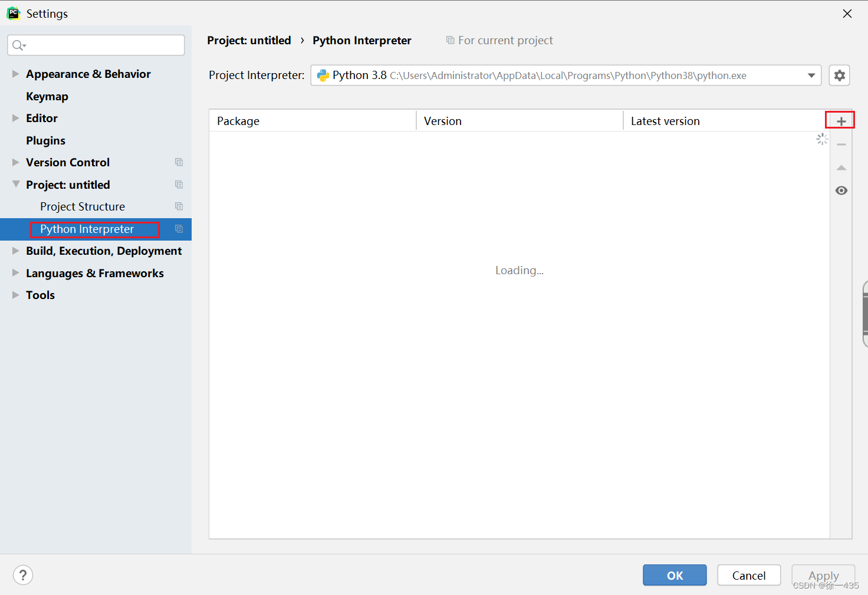Click the PyCharm logo in the title bar
Image resolution: width=868 pixels, height=595 pixels.
click(13, 13)
